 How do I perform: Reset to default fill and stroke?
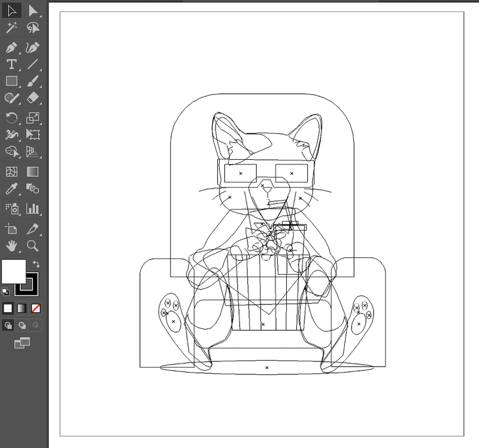pos(6,292)
